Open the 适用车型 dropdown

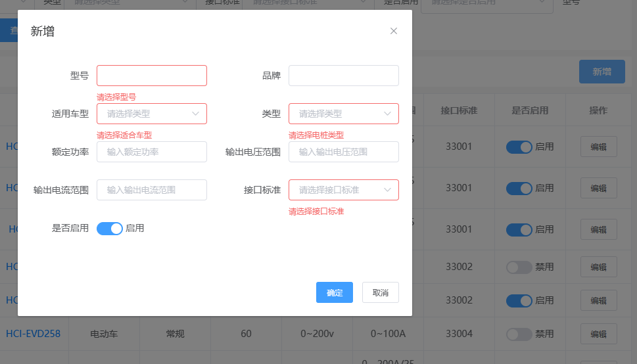tap(152, 114)
